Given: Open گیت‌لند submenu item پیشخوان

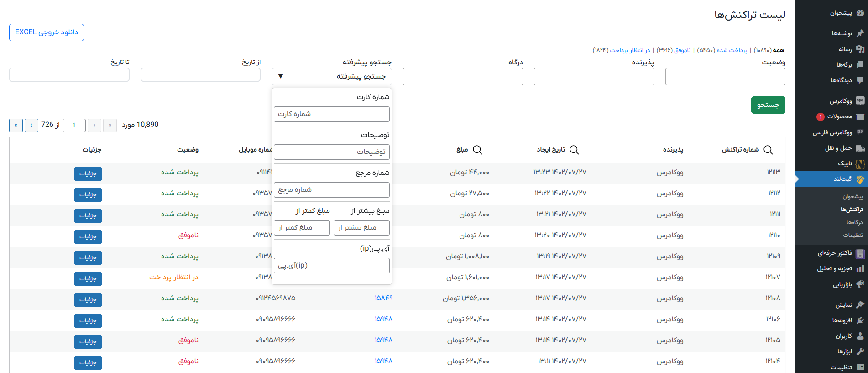Looking at the screenshot, I should (852, 196).
